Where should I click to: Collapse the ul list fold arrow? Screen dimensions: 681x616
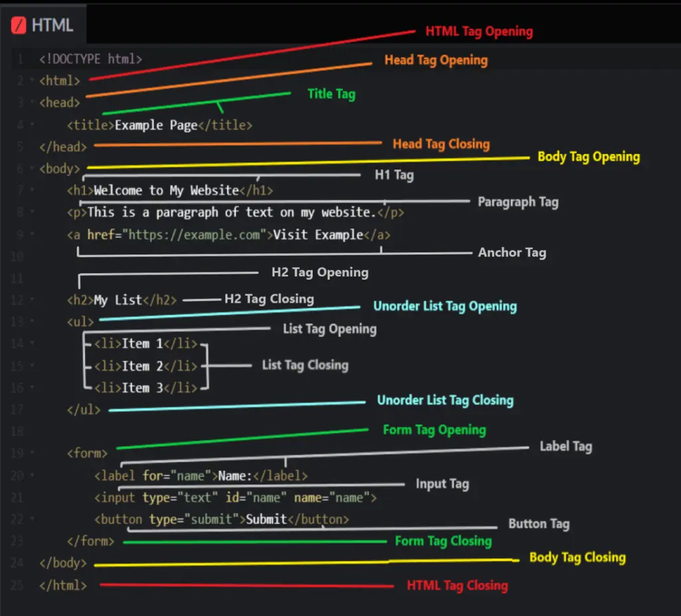pos(31,322)
